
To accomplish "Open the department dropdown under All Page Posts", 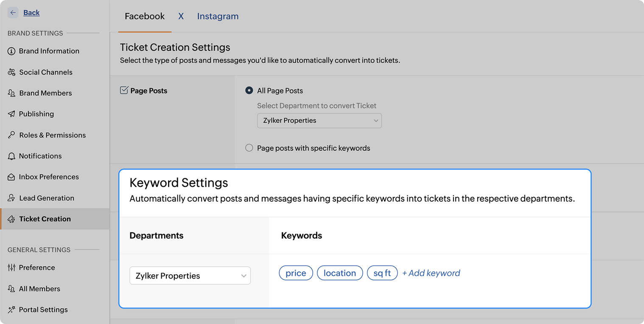I will coord(319,121).
